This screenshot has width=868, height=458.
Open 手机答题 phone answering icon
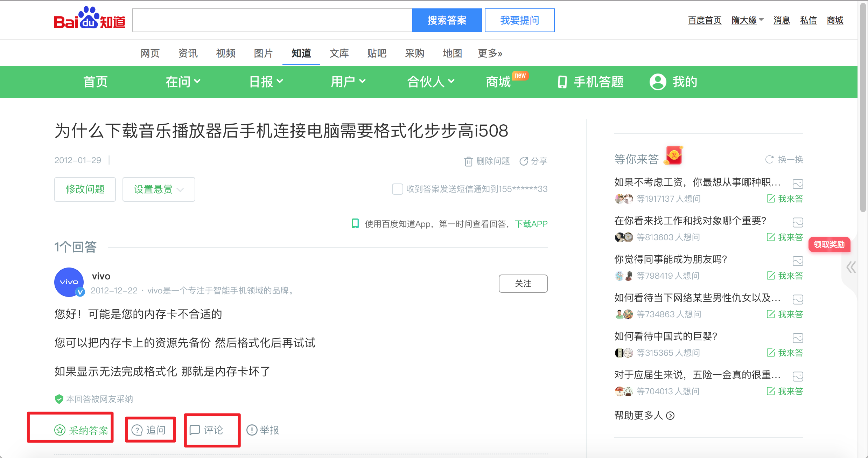(x=562, y=82)
